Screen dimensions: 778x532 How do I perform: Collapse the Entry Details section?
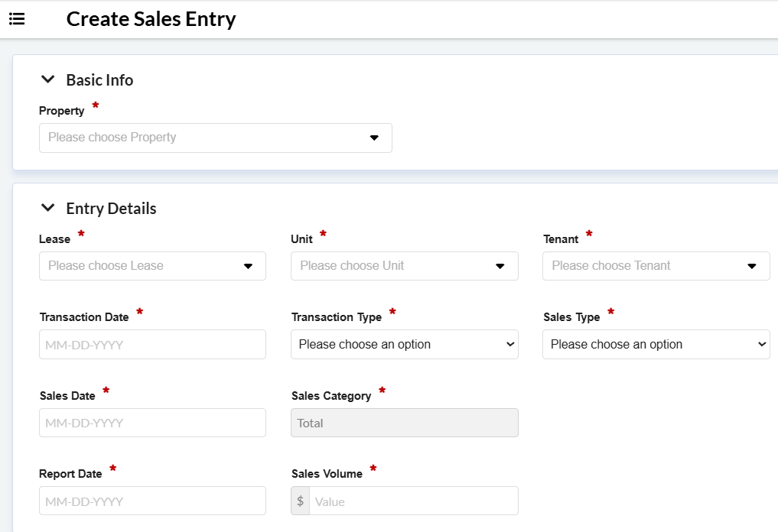pyautogui.click(x=47, y=207)
